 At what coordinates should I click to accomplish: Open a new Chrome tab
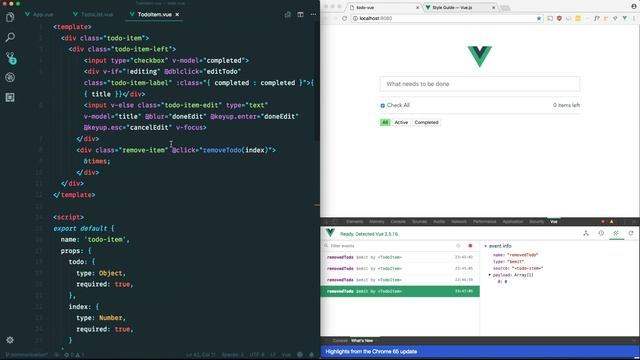tap(505, 8)
